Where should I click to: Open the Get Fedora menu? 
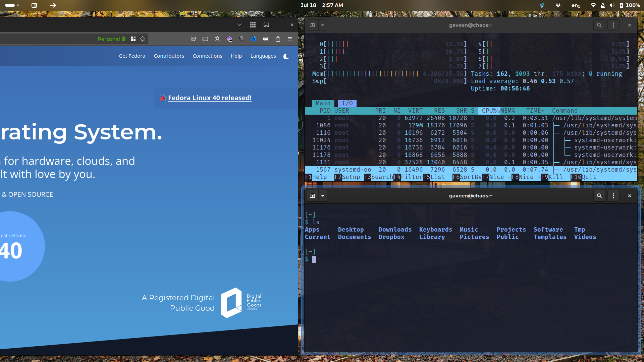click(x=132, y=56)
